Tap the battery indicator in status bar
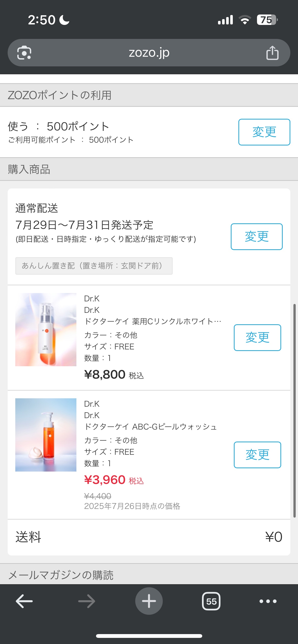The image size is (298, 644). pos(267,20)
